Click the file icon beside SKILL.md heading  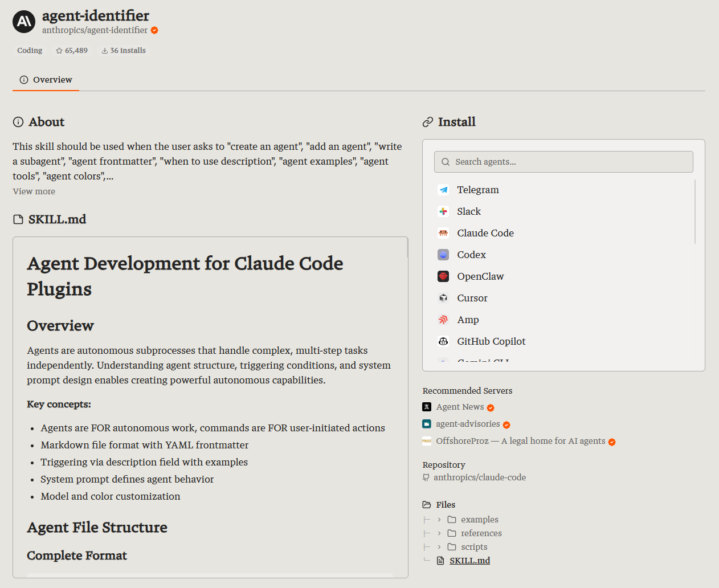pos(18,219)
